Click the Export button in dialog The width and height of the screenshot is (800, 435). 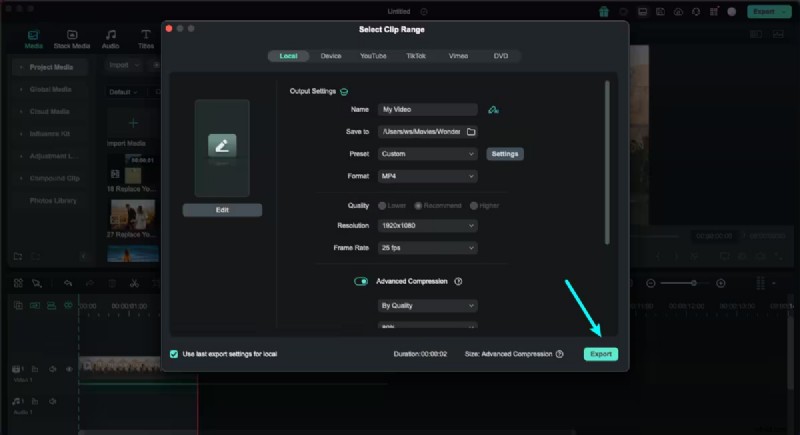pyautogui.click(x=601, y=354)
